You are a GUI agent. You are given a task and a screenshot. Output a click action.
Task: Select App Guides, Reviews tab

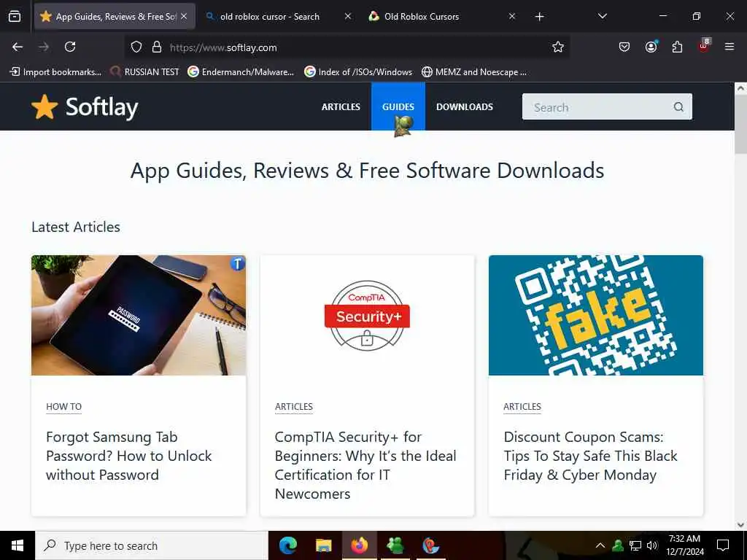pos(116,17)
